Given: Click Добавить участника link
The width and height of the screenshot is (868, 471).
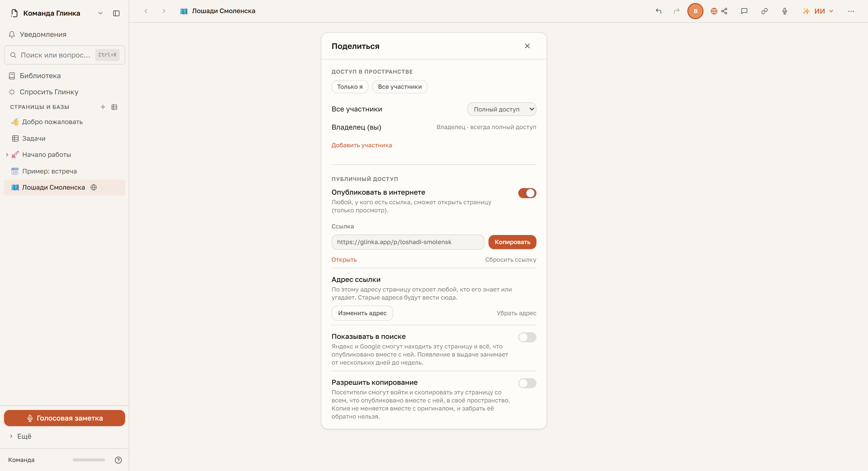Looking at the screenshot, I should click(x=362, y=145).
